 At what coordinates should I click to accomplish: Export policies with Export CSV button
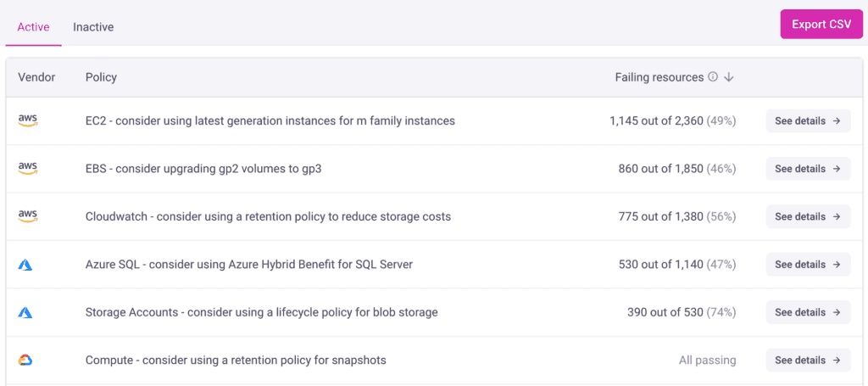point(821,25)
